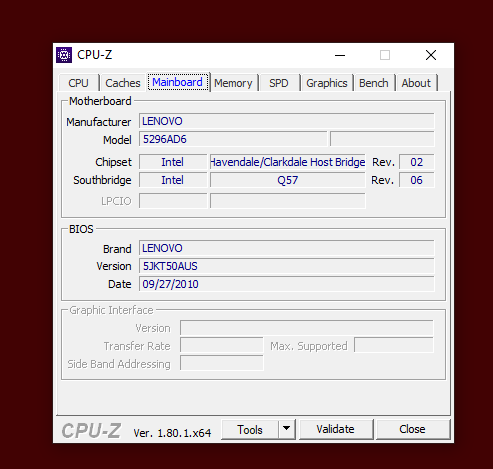Image resolution: width=493 pixels, height=469 pixels.
Task: Select the Model value 5296AD6
Action: coord(233,139)
